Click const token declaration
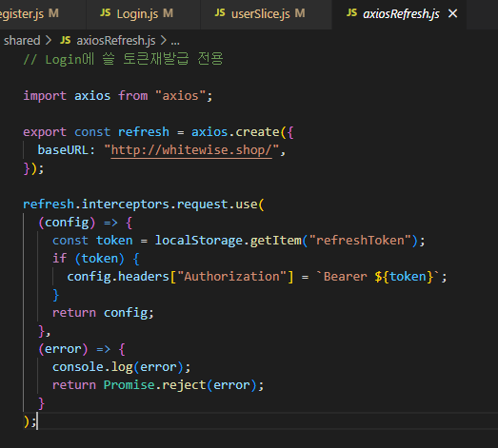Image resolution: width=498 pixels, height=448 pixels. [92, 241]
